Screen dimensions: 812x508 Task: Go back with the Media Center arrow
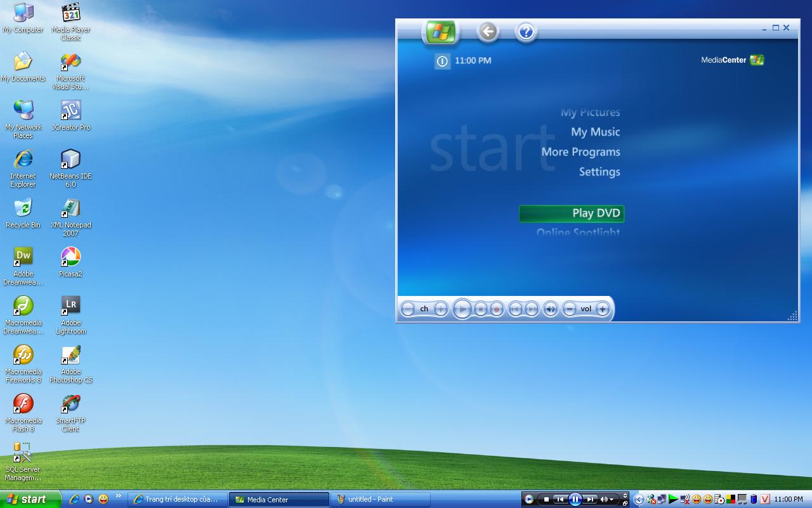point(488,32)
